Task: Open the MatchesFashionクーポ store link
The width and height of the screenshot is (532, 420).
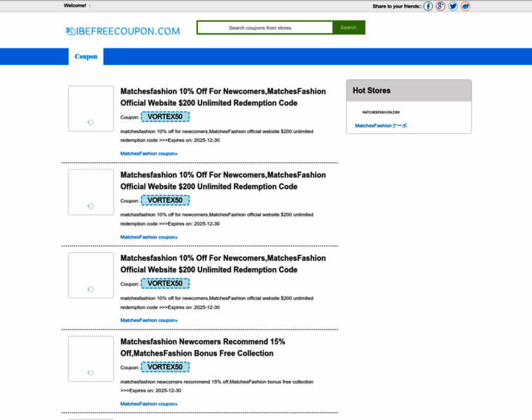Action: pyautogui.click(x=381, y=125)
